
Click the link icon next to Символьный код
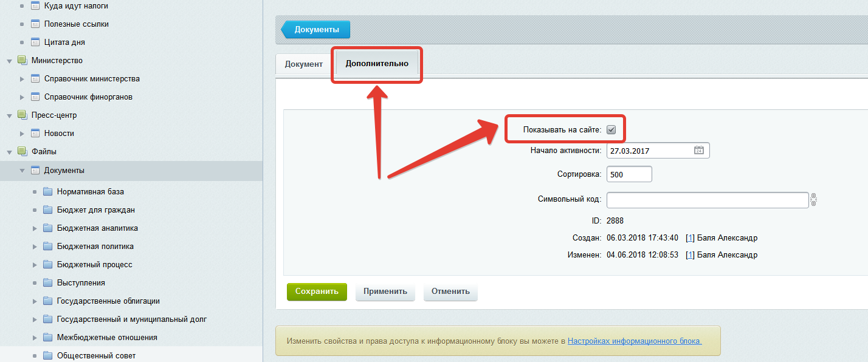click(x=813, y=200)
